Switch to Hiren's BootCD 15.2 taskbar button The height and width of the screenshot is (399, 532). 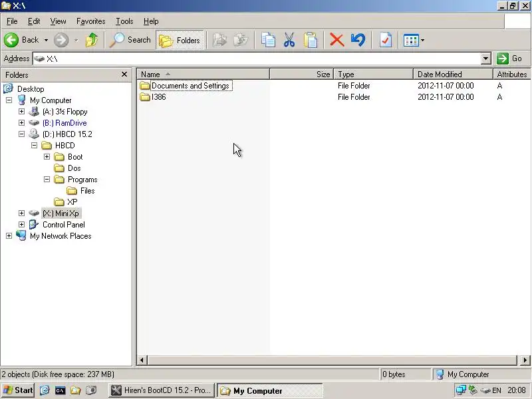click(x=162, y=390)
